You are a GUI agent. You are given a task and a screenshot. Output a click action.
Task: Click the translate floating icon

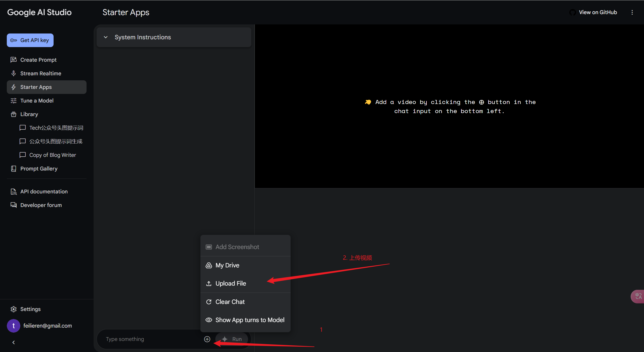[x=638, y=296]
